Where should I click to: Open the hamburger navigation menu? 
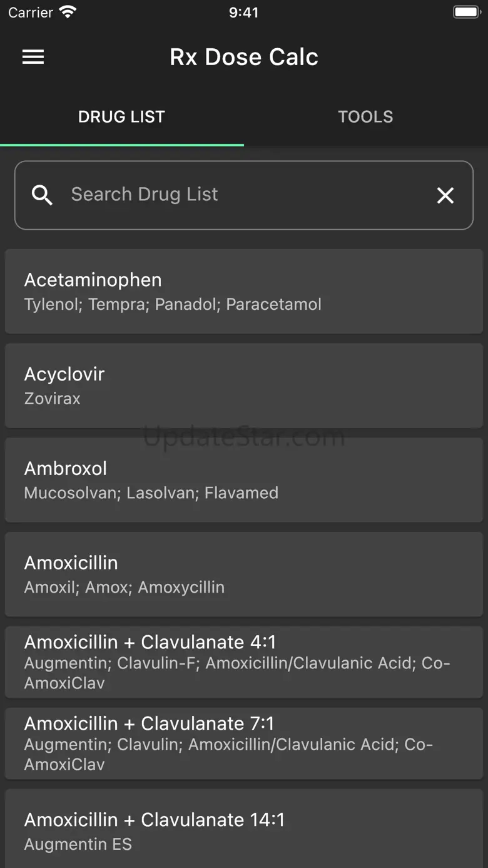(33, 57)
